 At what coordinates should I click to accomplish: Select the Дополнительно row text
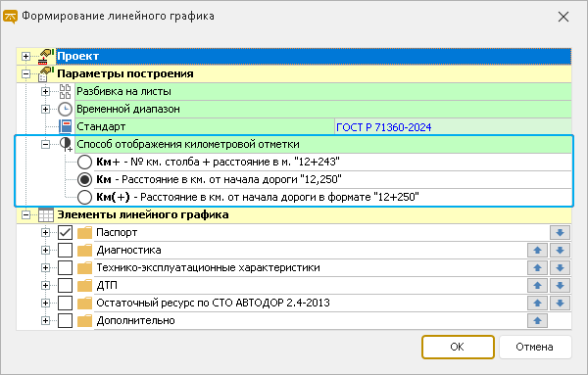pyautogui.click(x=136, y=321)
